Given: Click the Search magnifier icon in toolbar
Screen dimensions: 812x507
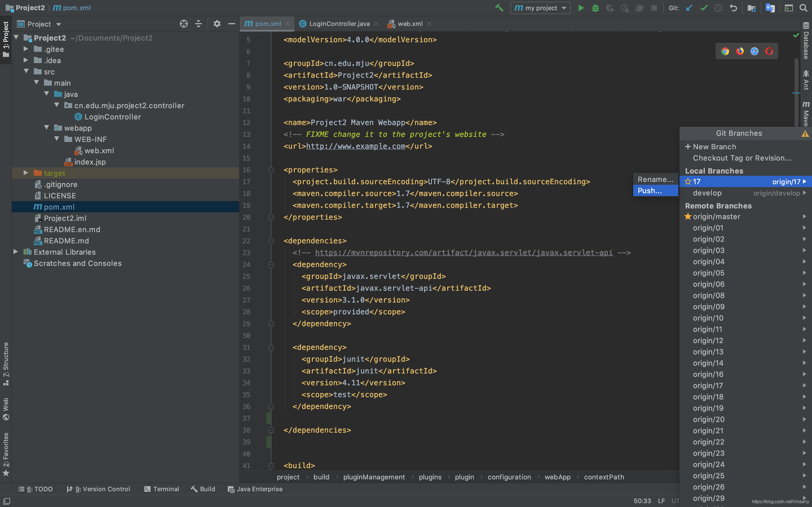Looking at the screenshot, I should click(803, 8).
